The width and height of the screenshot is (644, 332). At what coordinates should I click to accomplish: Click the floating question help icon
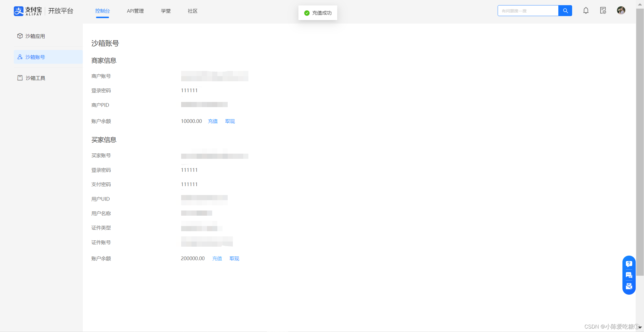tap(629, 264)
